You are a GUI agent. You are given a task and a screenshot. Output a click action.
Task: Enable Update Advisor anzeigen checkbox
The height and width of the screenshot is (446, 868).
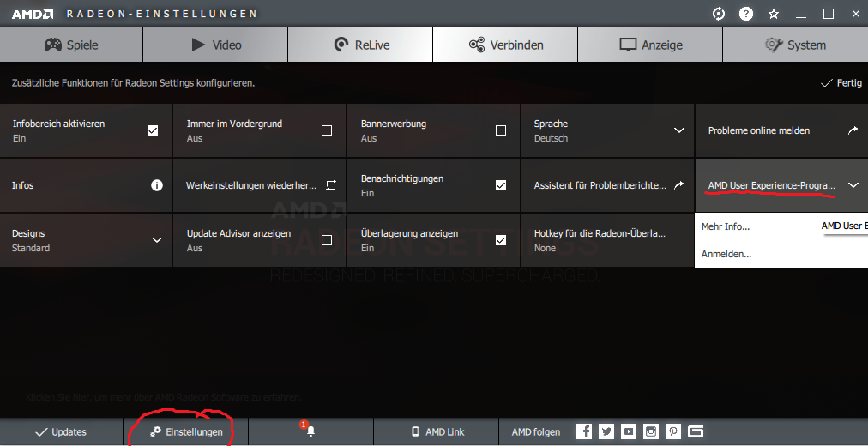327,239
